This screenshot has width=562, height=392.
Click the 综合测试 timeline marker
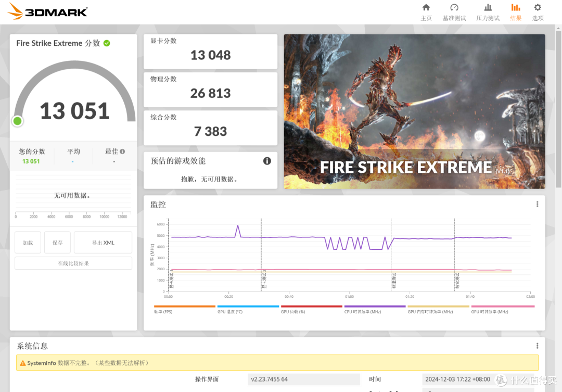(x=457, y=281)
